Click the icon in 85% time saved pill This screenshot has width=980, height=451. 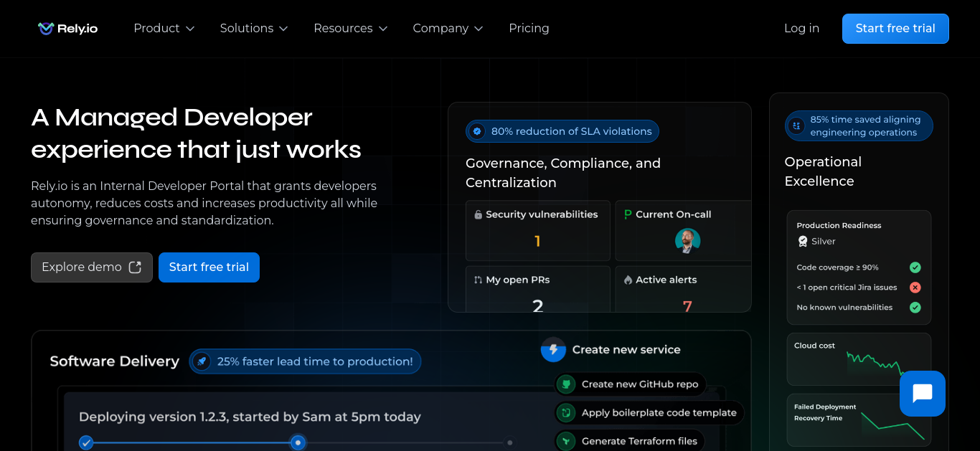pos(796,126)
